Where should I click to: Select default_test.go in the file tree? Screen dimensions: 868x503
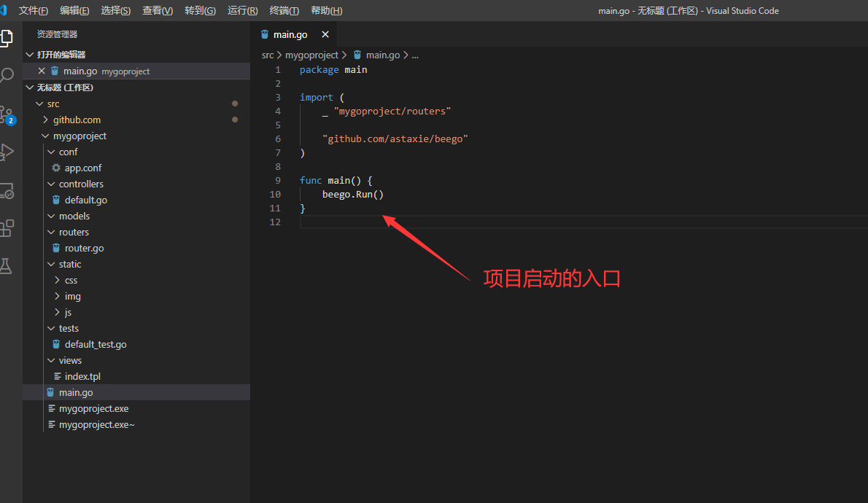click(97, 344)
